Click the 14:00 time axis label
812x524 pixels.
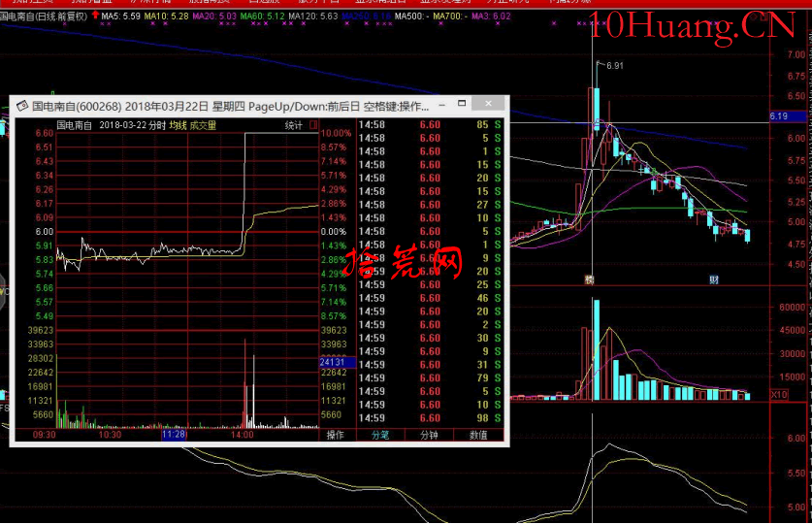click(243, 435)
